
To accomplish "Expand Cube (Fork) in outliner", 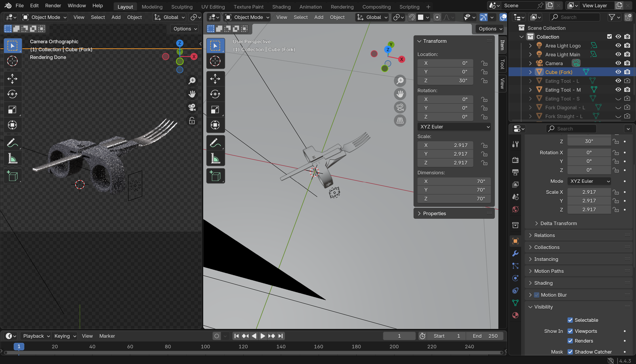I will 530,72.
